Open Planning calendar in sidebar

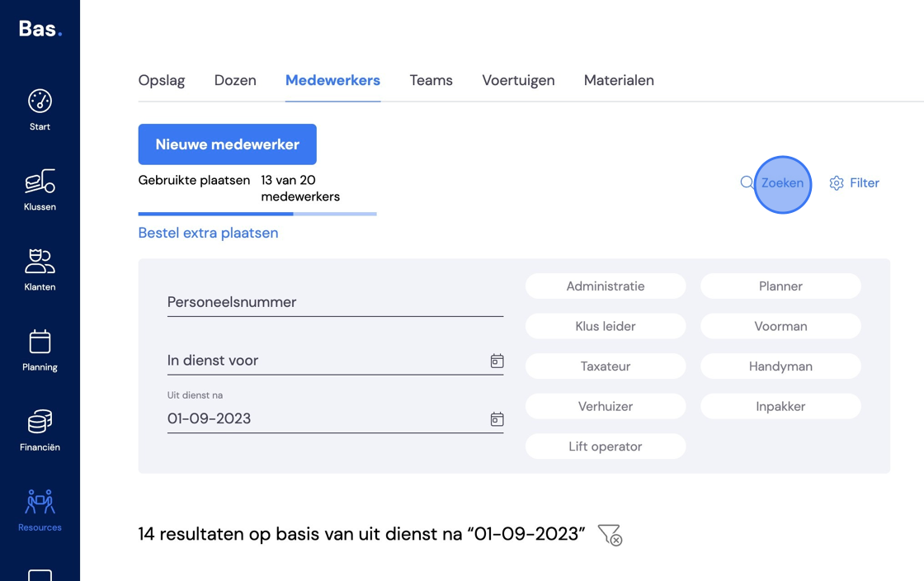40,341
